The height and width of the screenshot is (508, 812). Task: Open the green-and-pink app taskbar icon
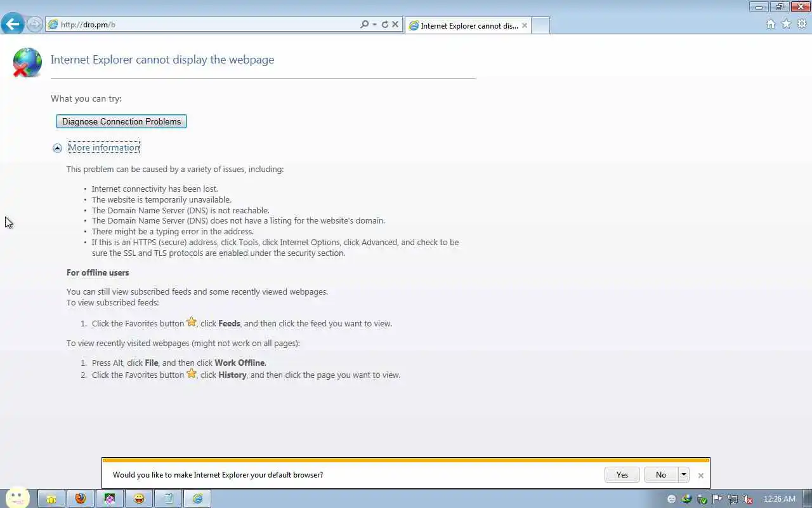click(x=110, y=498)
